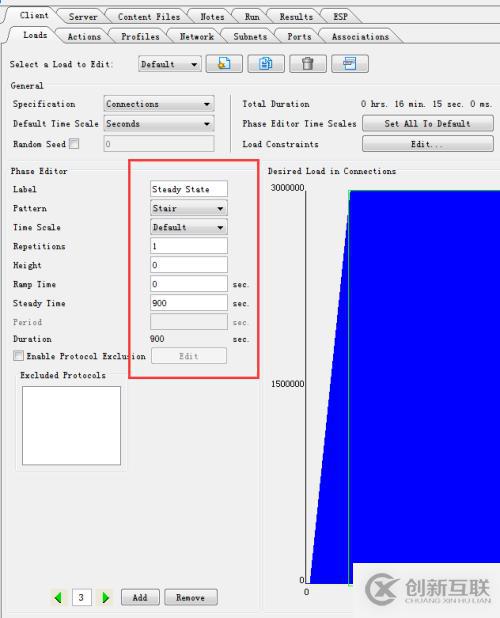Toggle the Random Seed checkbox

74,144
